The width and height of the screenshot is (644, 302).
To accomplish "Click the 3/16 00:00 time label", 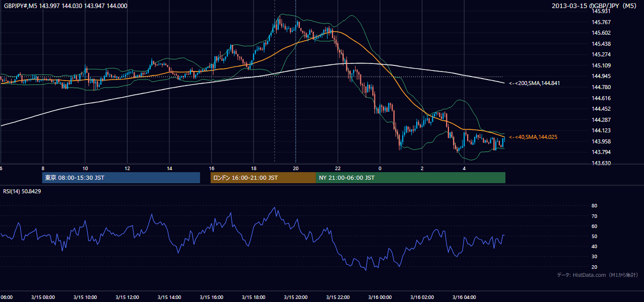I will pos(380,297).
